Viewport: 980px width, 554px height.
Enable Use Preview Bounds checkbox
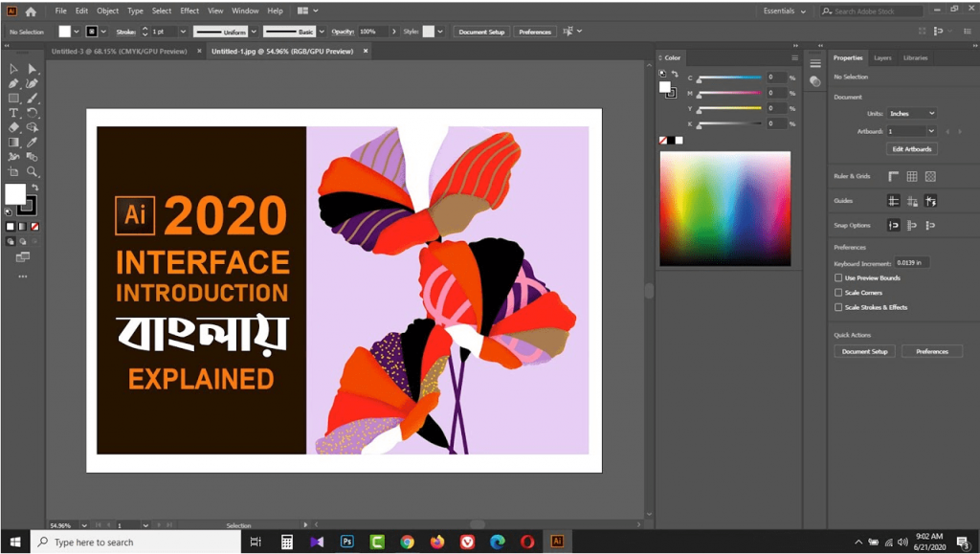[x=838, y=277]
